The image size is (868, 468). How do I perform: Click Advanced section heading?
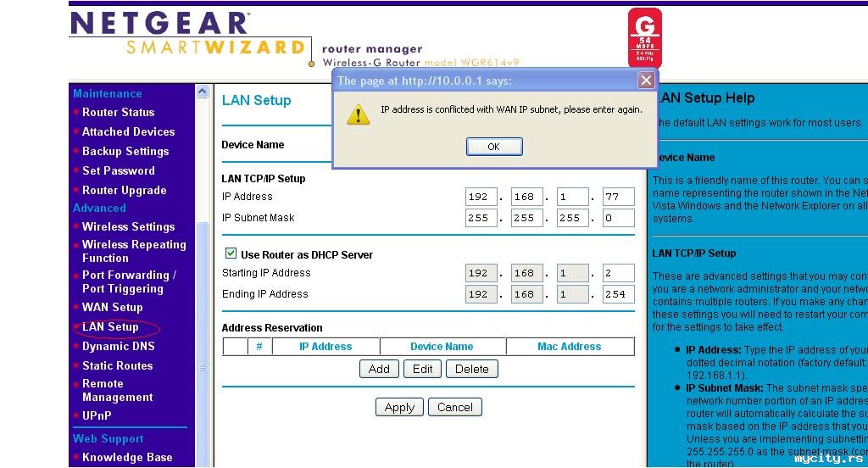pyautogui.click(x=100, y=209)
